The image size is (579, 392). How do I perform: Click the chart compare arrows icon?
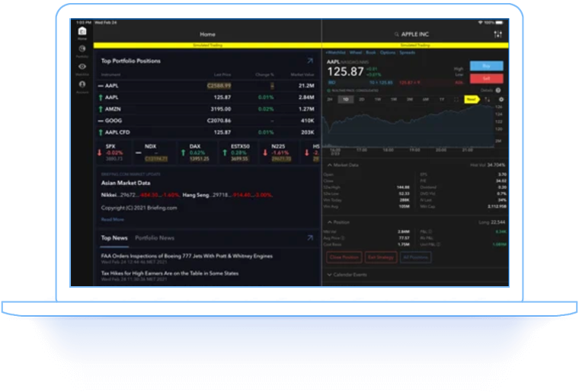pyautogui.click(x=488, y=100)
